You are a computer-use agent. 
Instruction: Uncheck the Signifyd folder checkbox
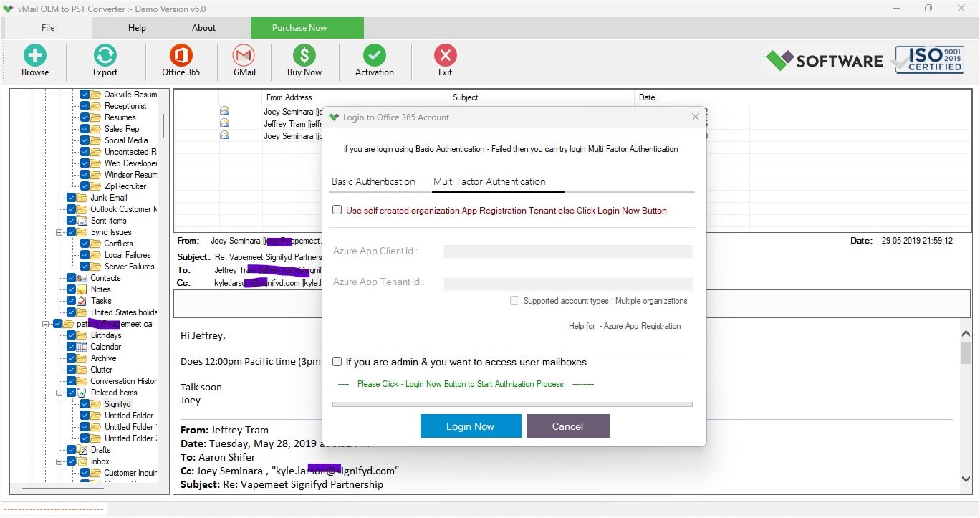[85, 404]
